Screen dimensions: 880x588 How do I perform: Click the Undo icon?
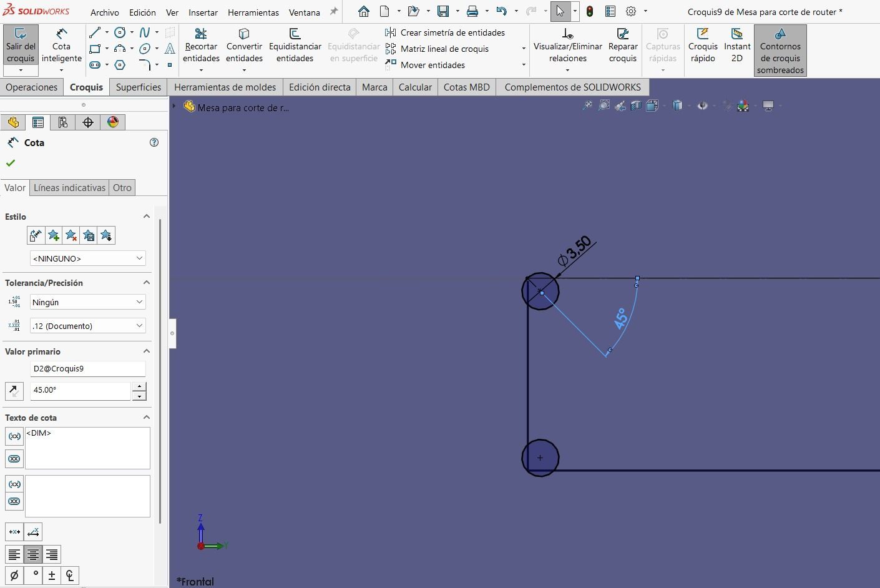[x=502, y=11]
